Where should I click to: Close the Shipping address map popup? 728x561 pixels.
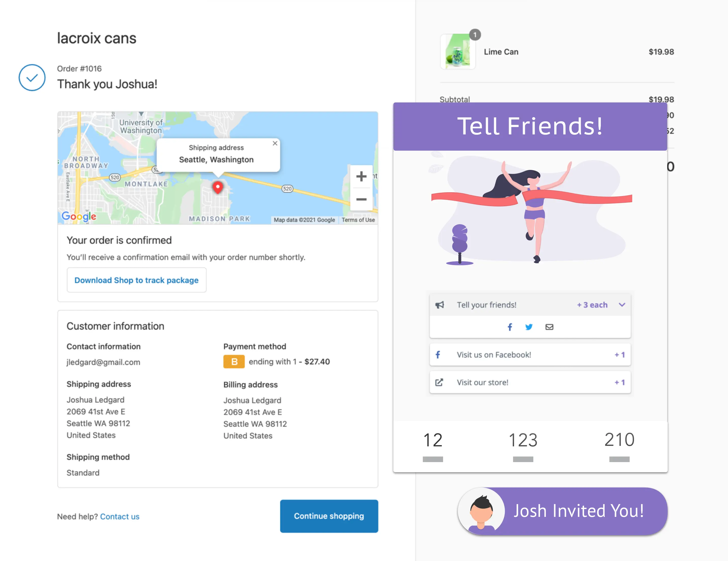pos(275,143)
